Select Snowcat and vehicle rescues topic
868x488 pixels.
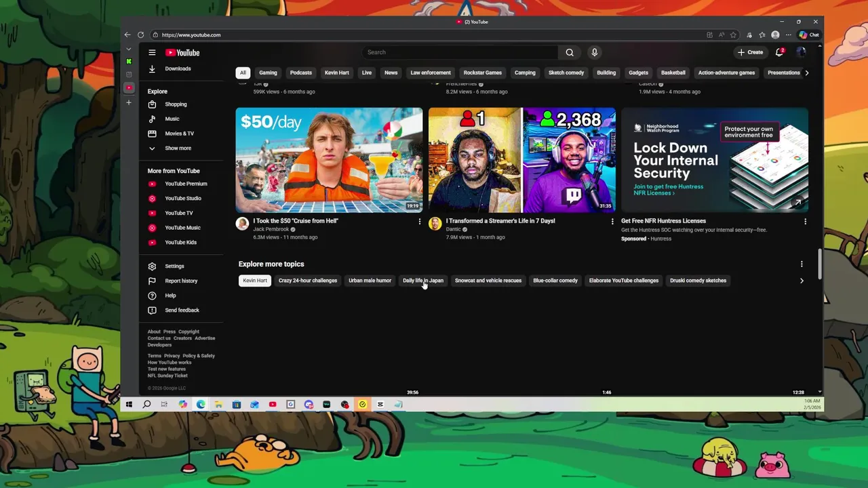coord(488,281)
